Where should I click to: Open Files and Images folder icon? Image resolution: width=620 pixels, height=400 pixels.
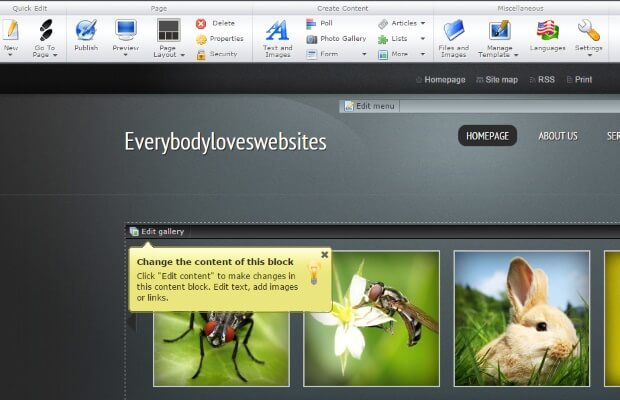(x=453, y=30)
